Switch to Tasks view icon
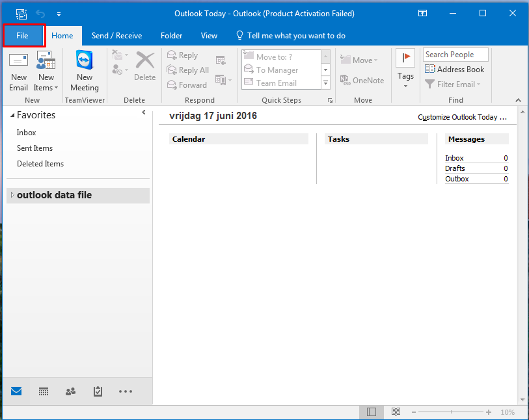529x420 pixels. [x=98, y=391]
